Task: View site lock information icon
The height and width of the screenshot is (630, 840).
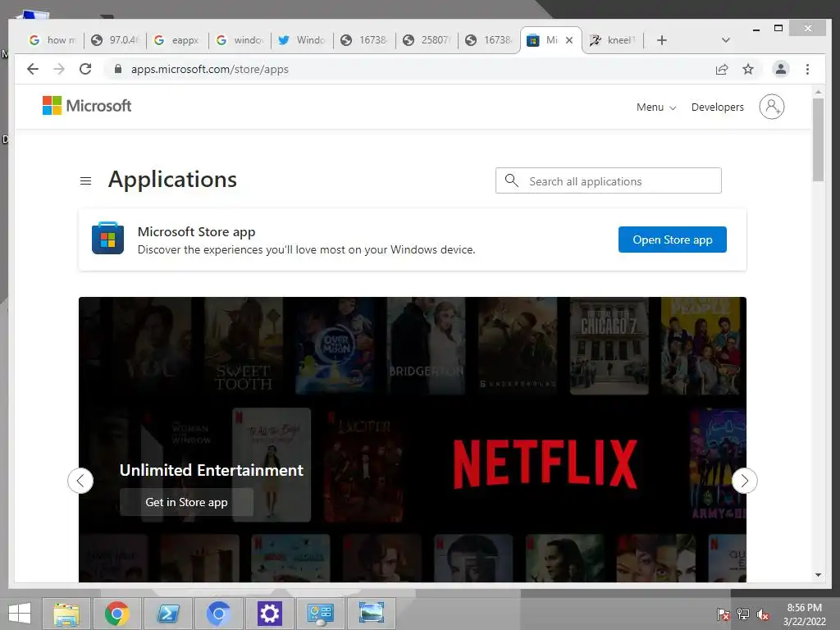Action: [118, 69]
